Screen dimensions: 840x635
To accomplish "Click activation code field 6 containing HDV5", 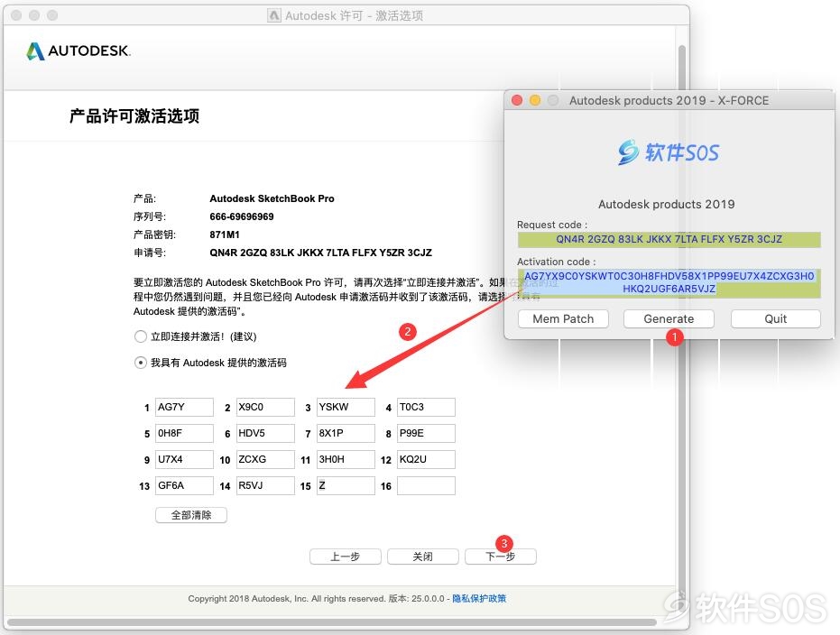I will point(265,433).
